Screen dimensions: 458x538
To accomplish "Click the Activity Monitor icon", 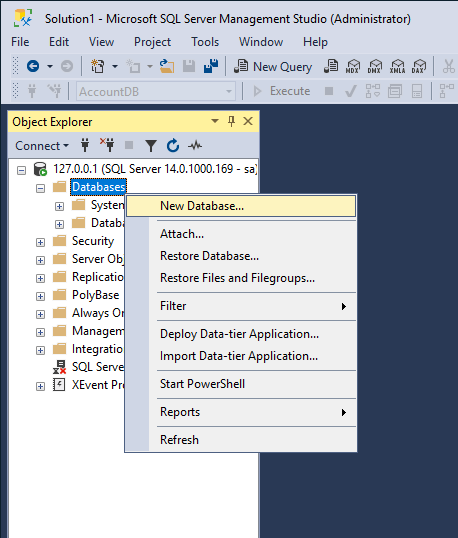I will 195,145.
